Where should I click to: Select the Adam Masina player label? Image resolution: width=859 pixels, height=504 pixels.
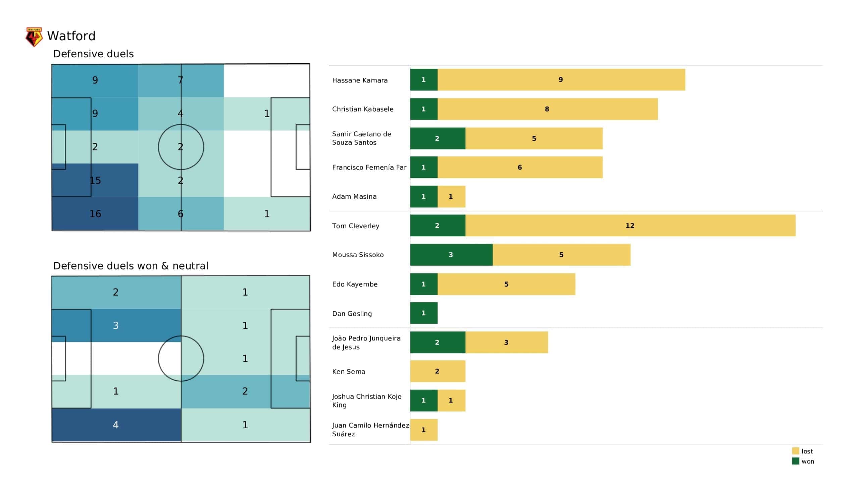pos(354,196)
